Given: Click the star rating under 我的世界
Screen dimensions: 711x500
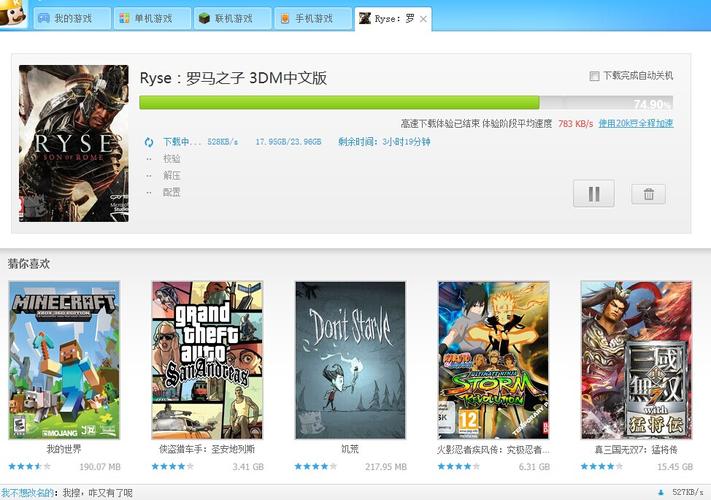Looking at the screenshot, I should pos(29,466).
